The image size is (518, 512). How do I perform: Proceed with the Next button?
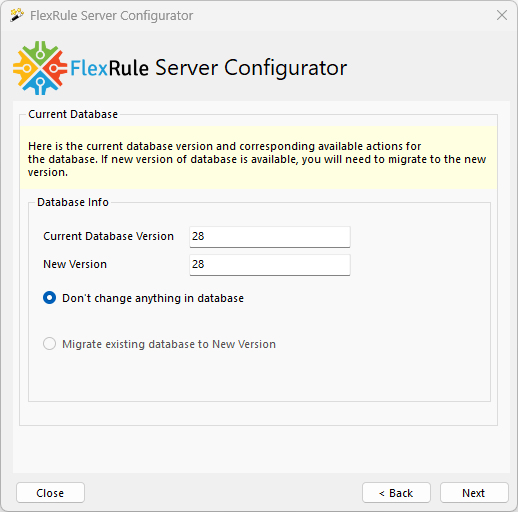coord(474,493)
